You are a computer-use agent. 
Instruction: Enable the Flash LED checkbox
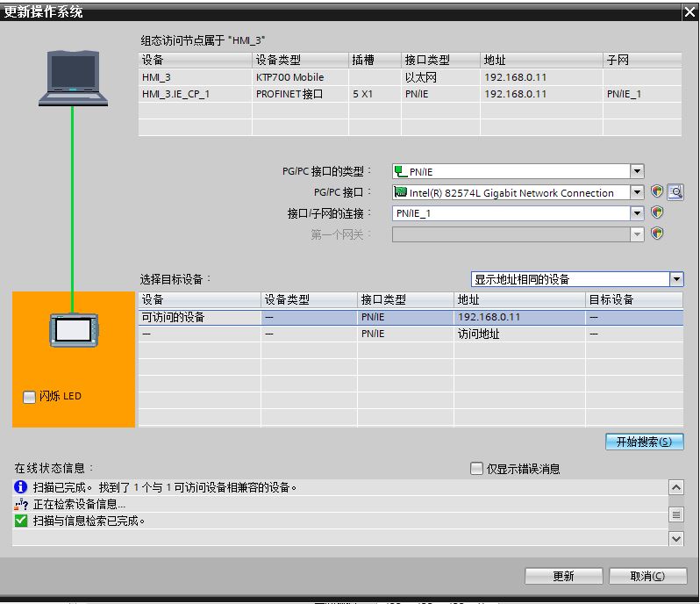[x=29, y=397]
